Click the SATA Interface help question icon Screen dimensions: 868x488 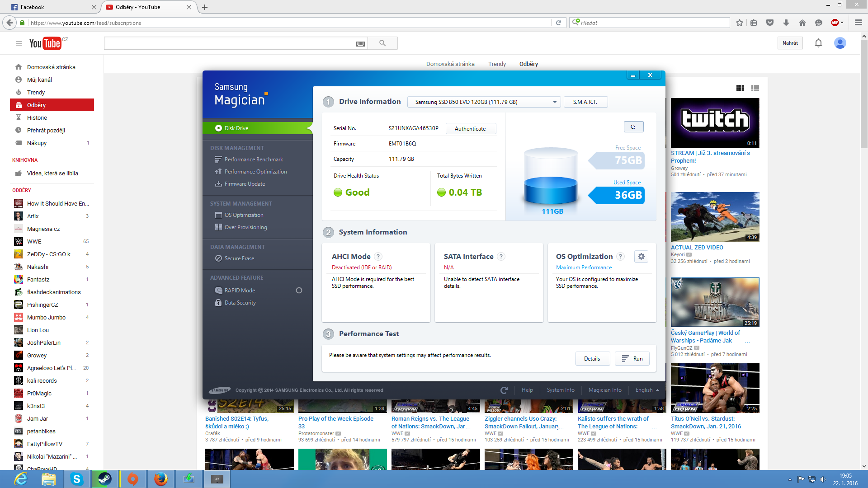[x=501, y=257]
